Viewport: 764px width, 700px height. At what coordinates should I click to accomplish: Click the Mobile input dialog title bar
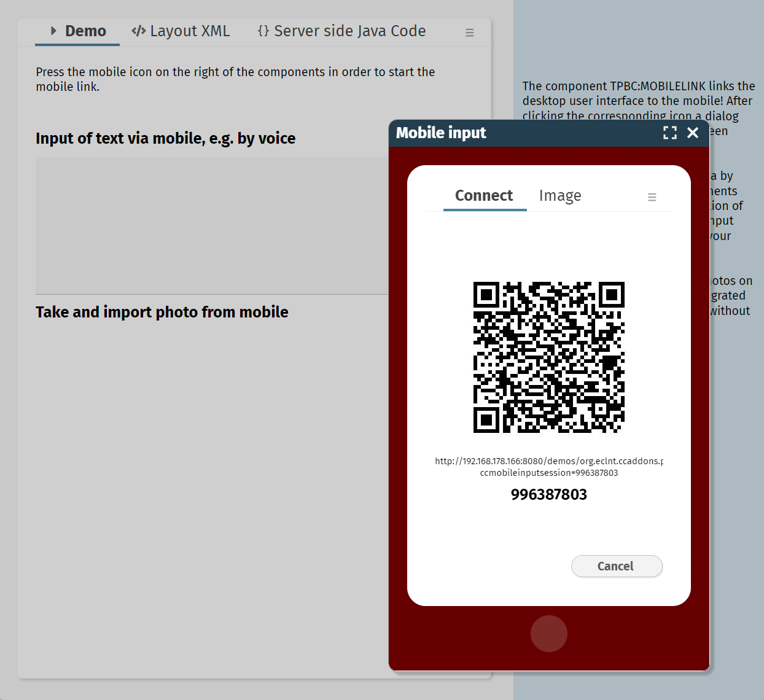[x=522, y=133]
